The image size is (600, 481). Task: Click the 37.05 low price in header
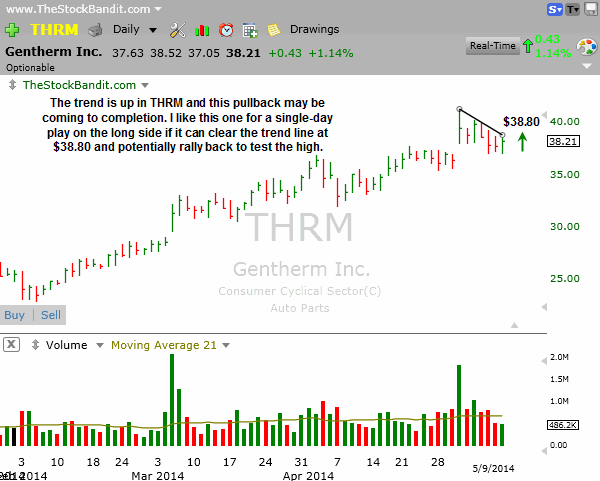pos(204,53)
